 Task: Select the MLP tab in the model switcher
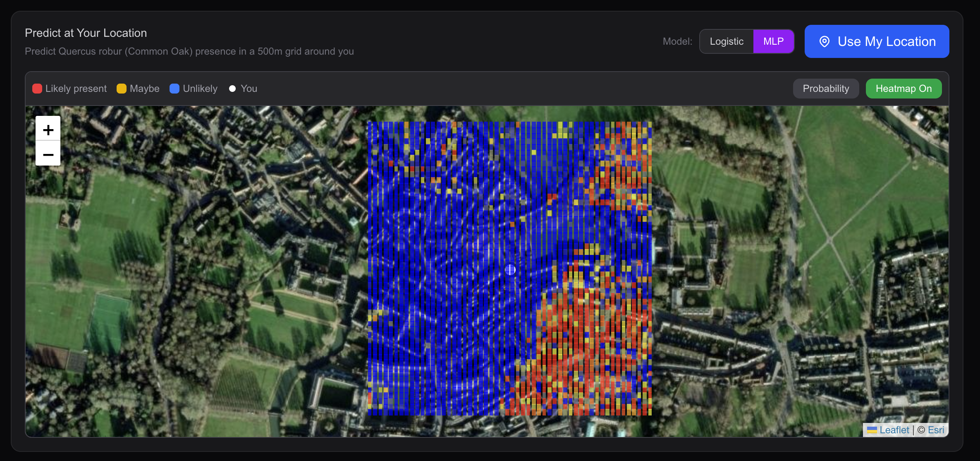(774, 41)
